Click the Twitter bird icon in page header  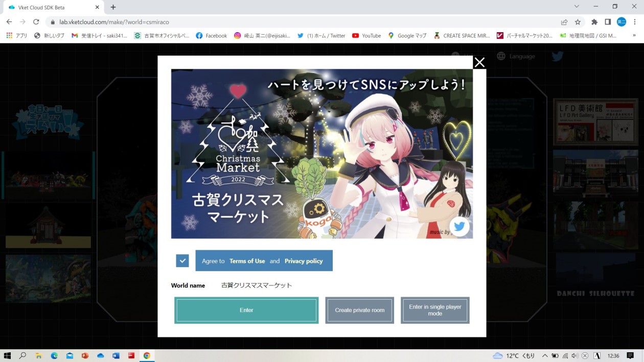click(558, 56)
